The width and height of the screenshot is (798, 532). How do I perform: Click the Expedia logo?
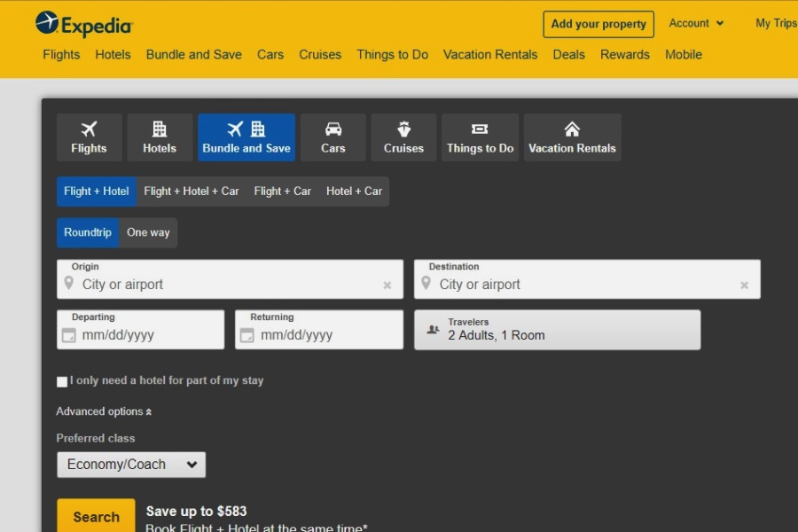84,24
